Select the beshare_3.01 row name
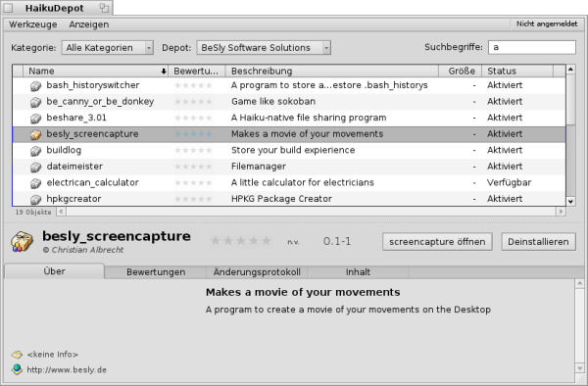 coord(76,118)
